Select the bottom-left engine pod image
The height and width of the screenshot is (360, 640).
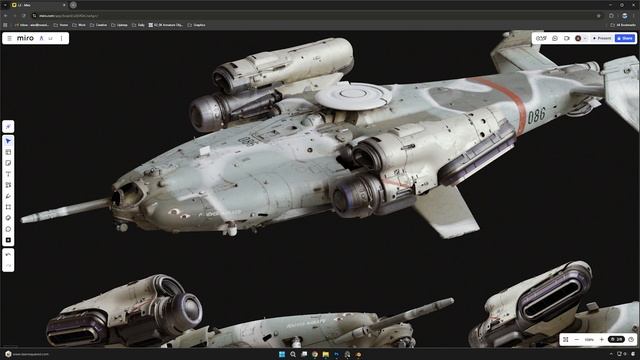(124, 310)
